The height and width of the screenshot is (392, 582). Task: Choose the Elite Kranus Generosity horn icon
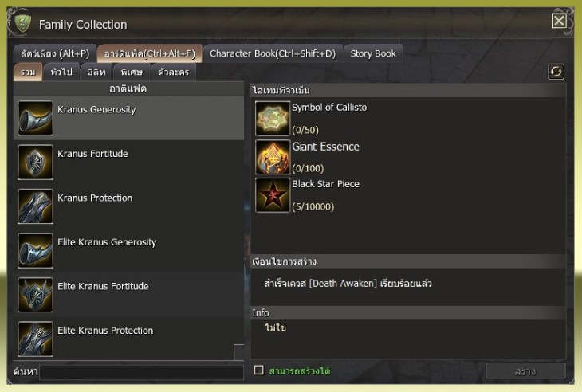click(35, 250)
